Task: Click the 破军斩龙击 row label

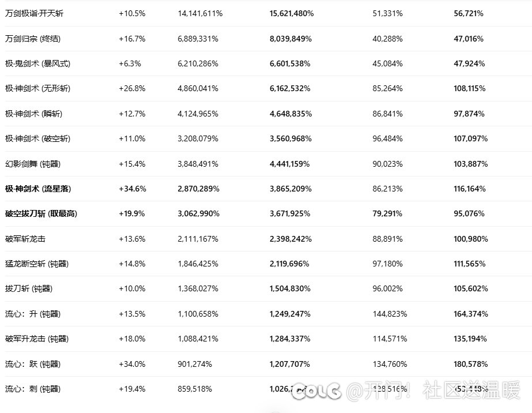Action: [25, 239]
